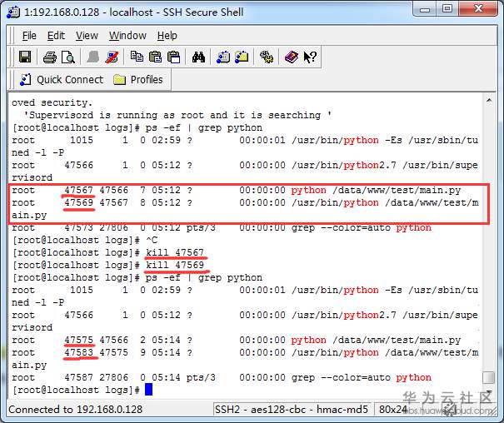504x423 pixels.
Task: Open the View menu
Action: [87, 36]
